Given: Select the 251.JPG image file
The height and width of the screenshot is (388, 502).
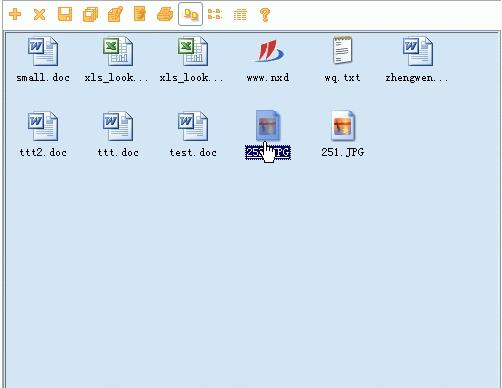Looking at the screenshot, I should point(343,135).
